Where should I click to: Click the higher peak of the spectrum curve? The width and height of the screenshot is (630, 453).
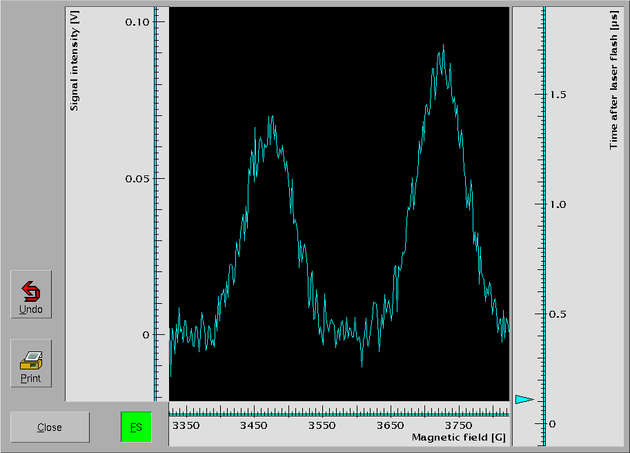443,47
